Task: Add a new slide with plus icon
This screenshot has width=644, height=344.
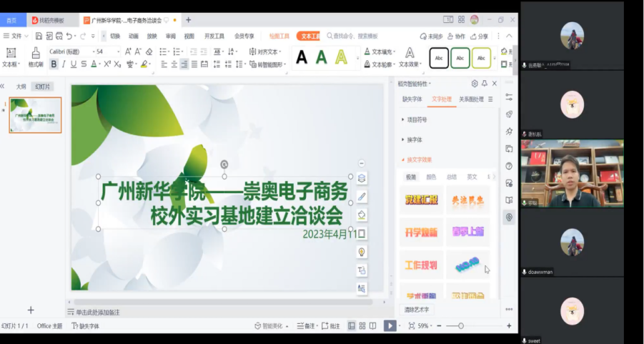Action: pos(31,310)
